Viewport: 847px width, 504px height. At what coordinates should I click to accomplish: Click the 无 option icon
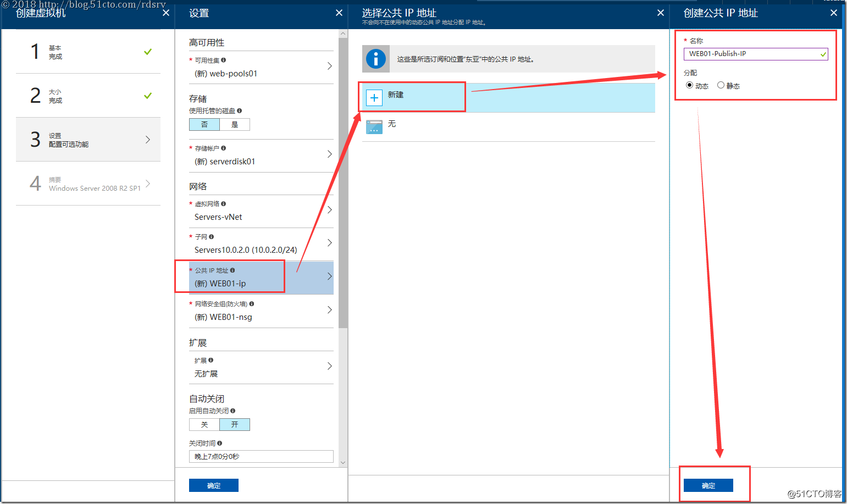[x=374, y=127]
